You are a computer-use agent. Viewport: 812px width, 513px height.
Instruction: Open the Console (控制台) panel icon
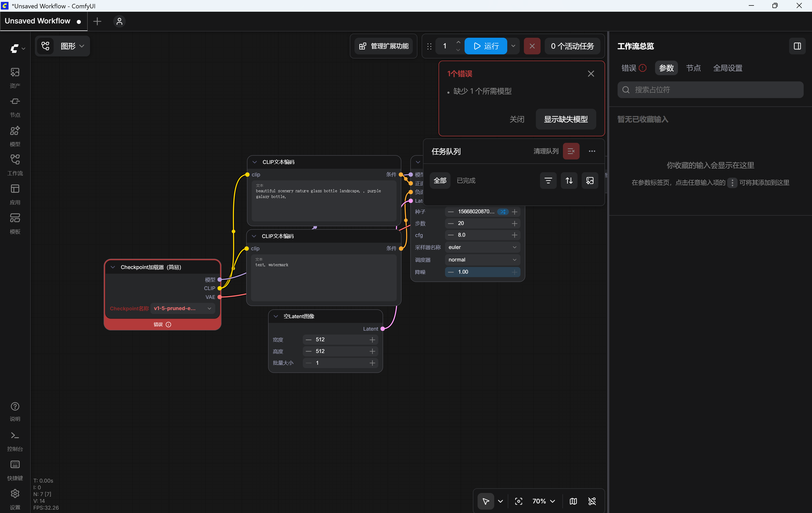click(x=15, y=441)
